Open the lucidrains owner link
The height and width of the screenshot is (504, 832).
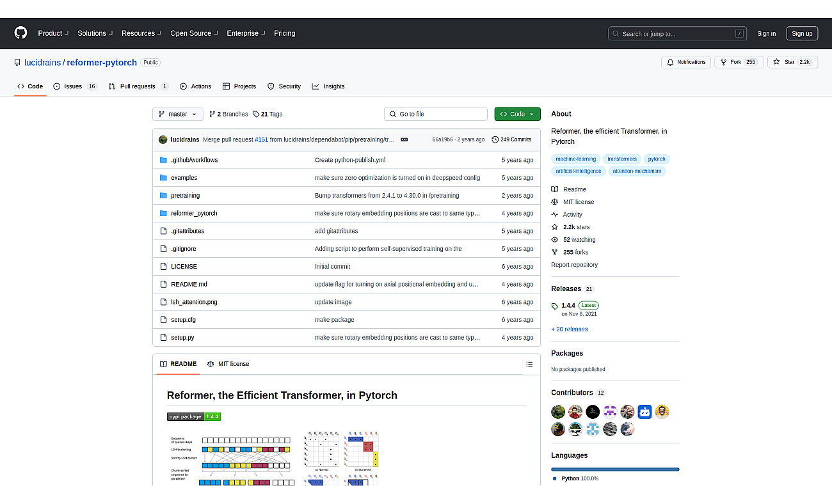click(x=42, y=63)
